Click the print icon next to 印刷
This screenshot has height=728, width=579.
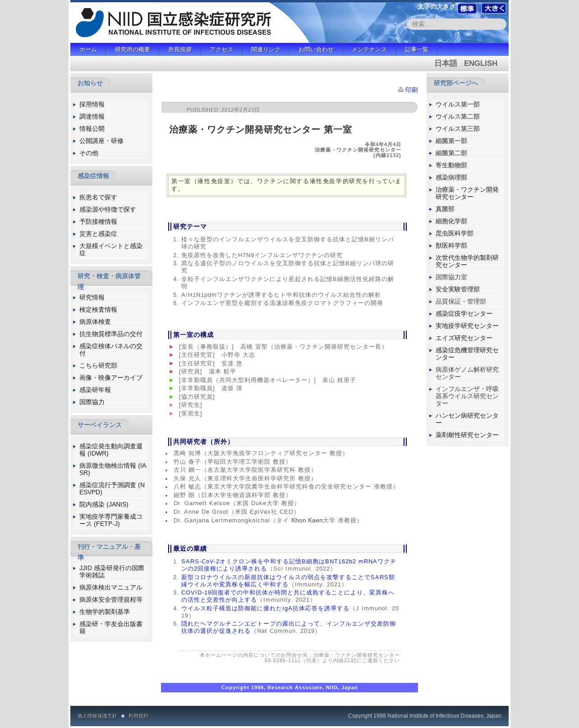point(400,90)
